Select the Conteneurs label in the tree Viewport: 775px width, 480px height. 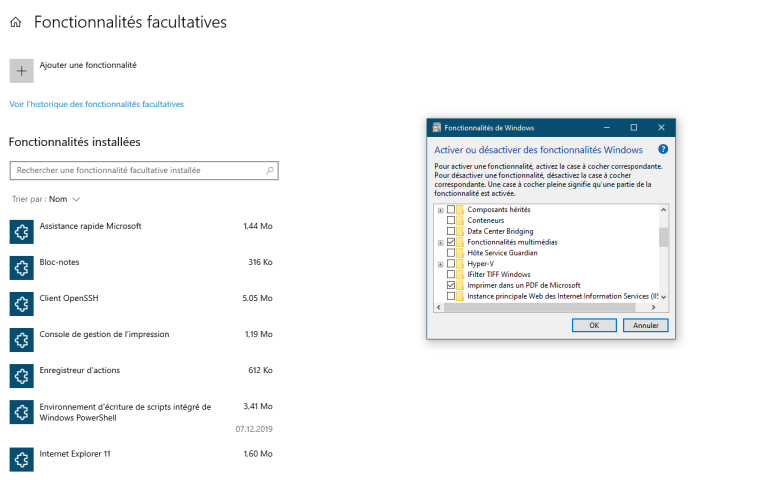point(486,220)
